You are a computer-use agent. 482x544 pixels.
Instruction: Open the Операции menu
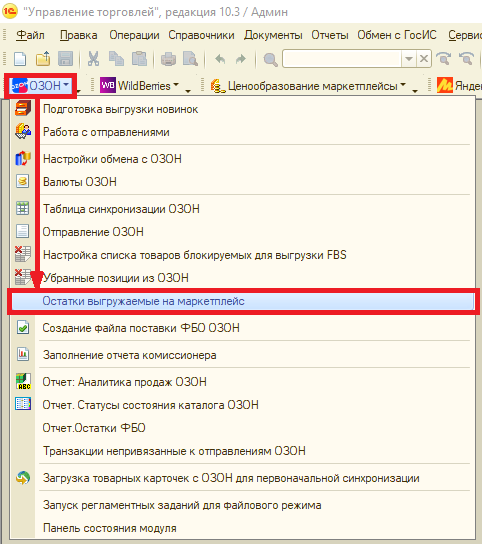134,35
